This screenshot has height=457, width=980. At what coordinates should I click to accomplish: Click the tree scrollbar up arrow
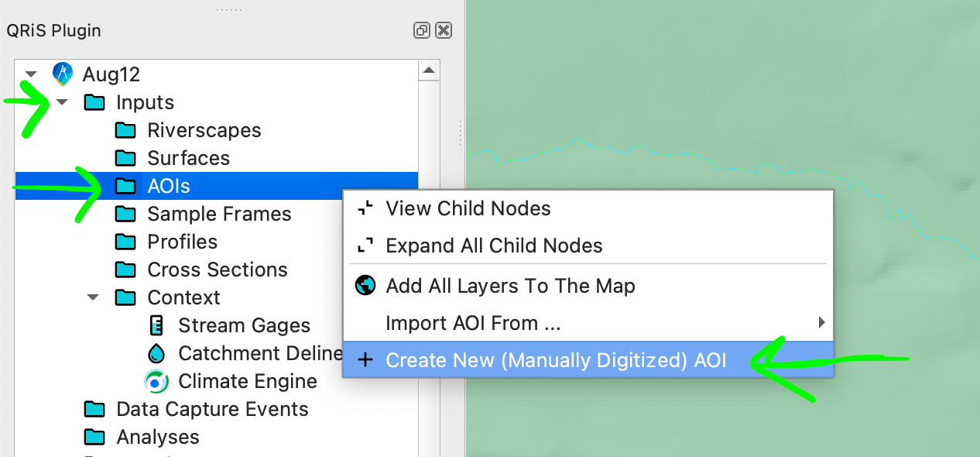pyautogui.click(x=429, y=70)
